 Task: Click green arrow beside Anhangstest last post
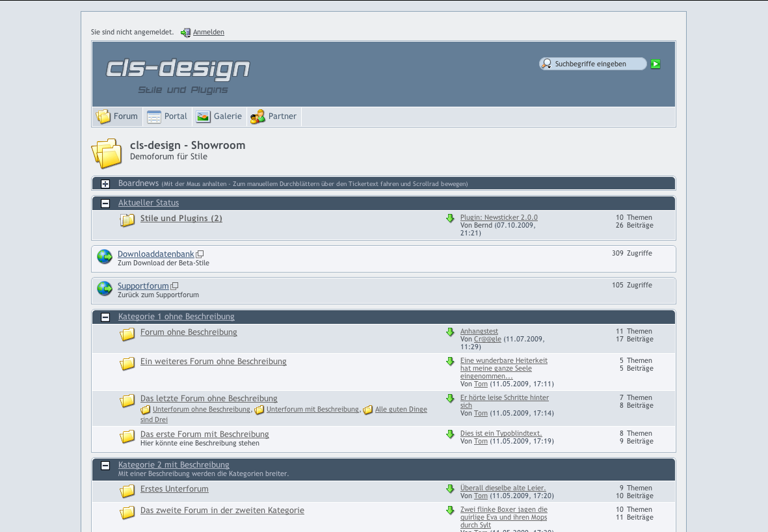450,332
